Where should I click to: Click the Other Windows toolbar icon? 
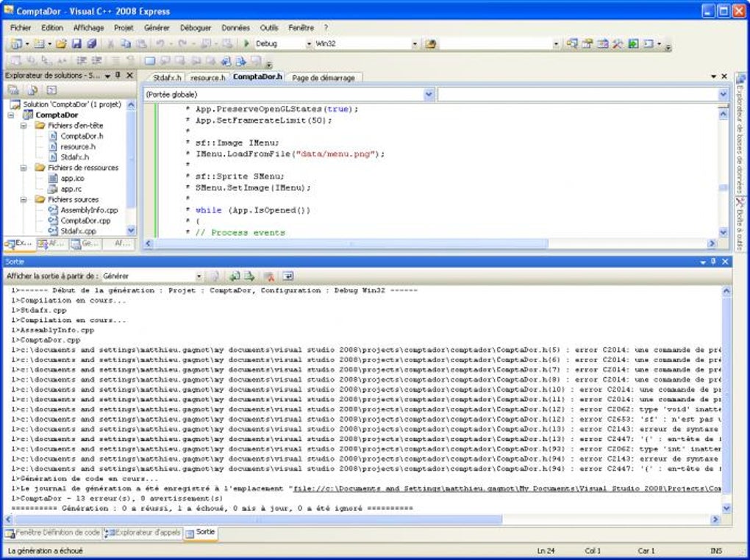[x=648, y=44]
